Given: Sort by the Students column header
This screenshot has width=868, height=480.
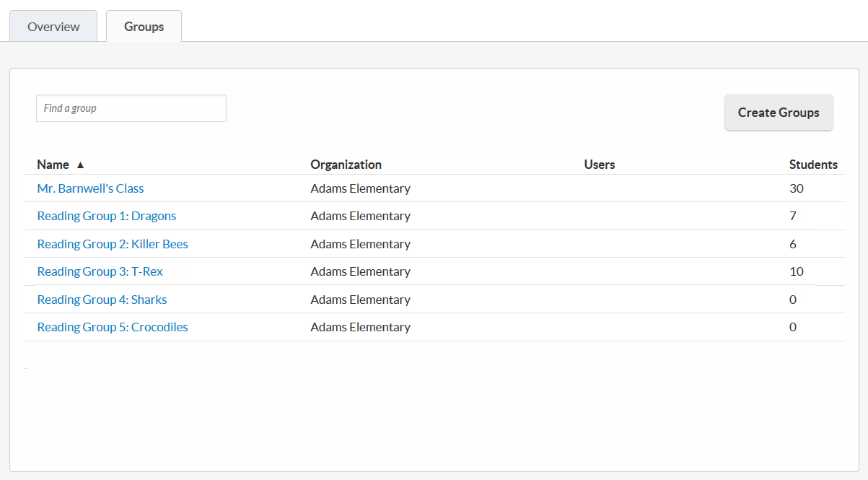Looking at the screenshot, I should 812,165.
